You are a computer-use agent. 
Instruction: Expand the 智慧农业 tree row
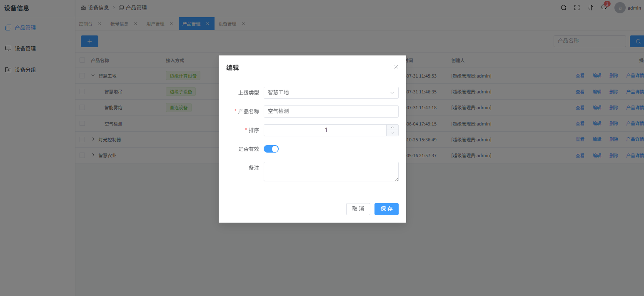tap(93, 155)
